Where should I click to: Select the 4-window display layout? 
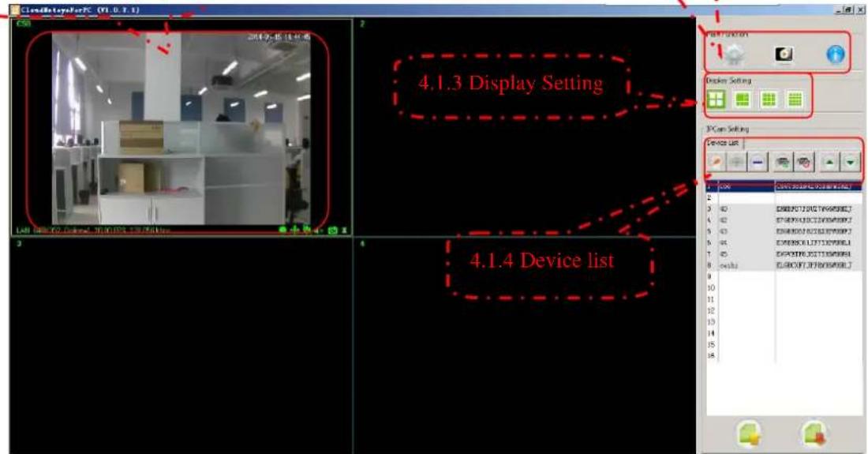coord(716,99)
